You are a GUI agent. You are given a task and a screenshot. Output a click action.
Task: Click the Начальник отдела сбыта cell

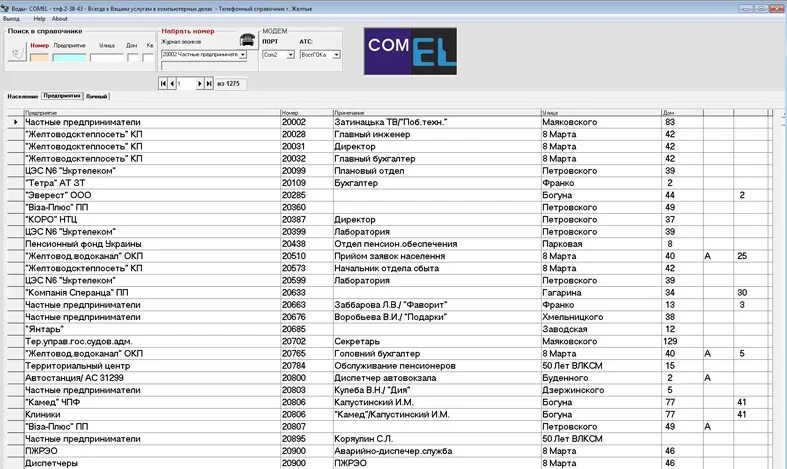coord(437,268)
